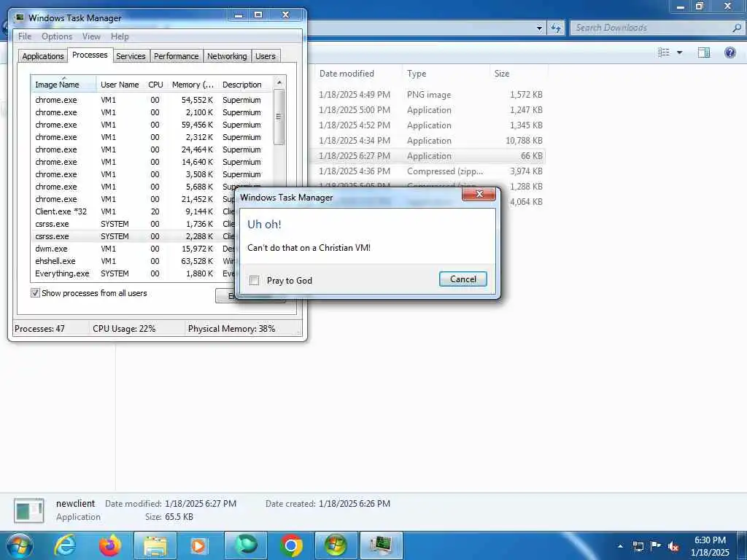The width and height of the screenshot is (747, 560).
Task: Sort processes by User Name column
Action: click(x=120, y=85)
